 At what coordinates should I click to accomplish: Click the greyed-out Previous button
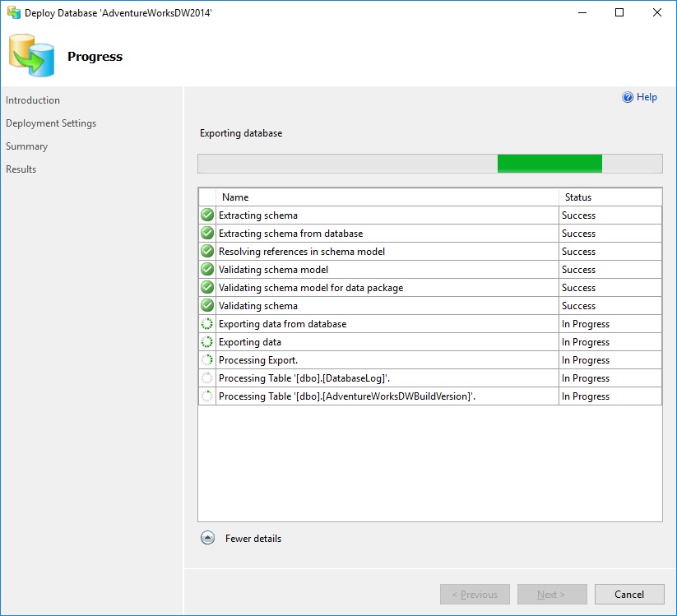pos(475,595)
